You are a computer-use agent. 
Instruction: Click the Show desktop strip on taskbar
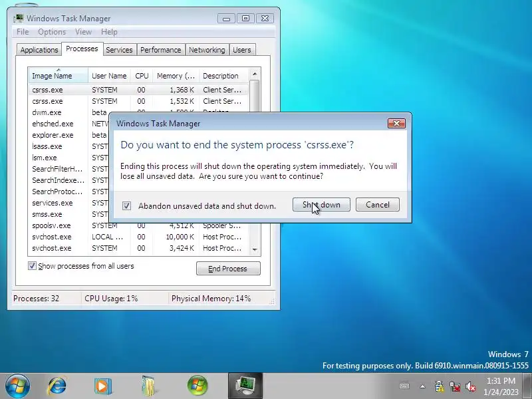click(x=528, y=386)
